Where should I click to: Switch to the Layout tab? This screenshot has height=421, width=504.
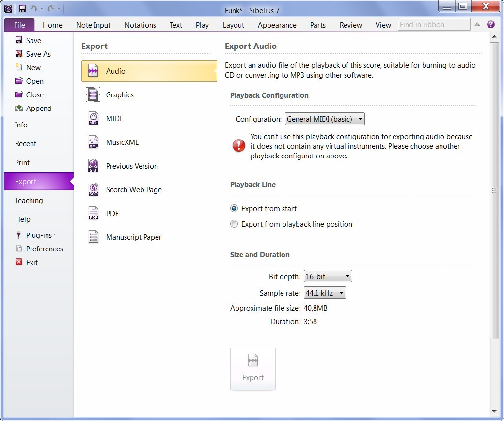point(234,25)
